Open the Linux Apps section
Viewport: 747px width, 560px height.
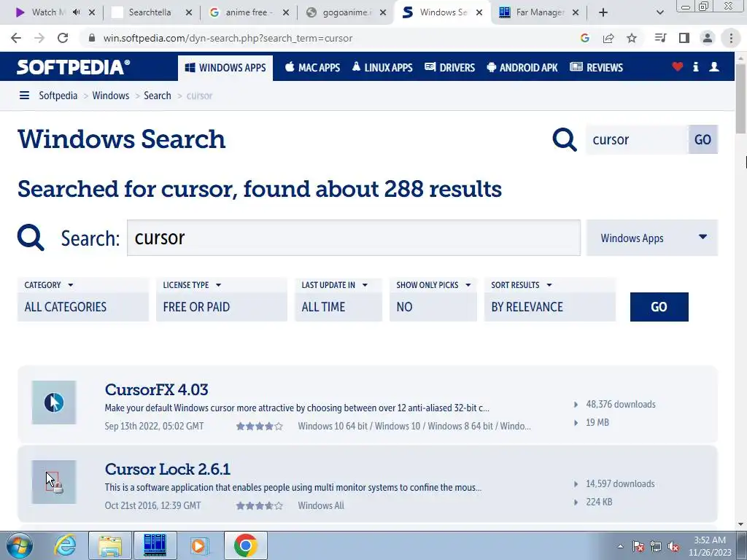382,68
